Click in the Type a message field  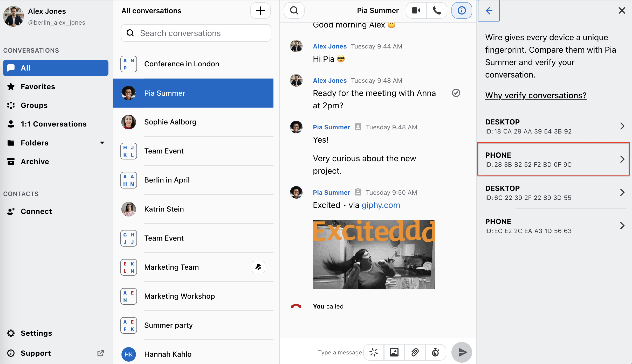coord(340,352)
